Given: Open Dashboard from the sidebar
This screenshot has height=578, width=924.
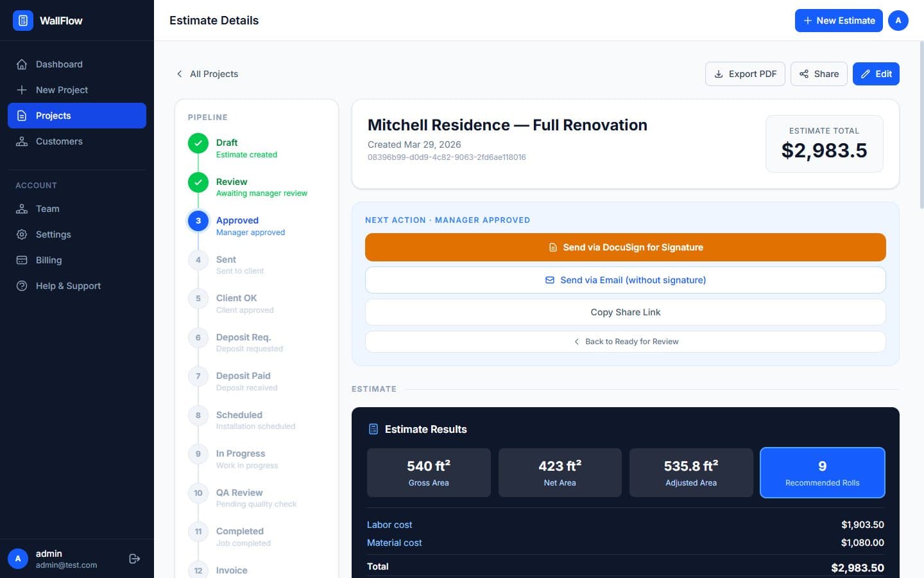Looking at the screenshot, I should pos(77,64).
